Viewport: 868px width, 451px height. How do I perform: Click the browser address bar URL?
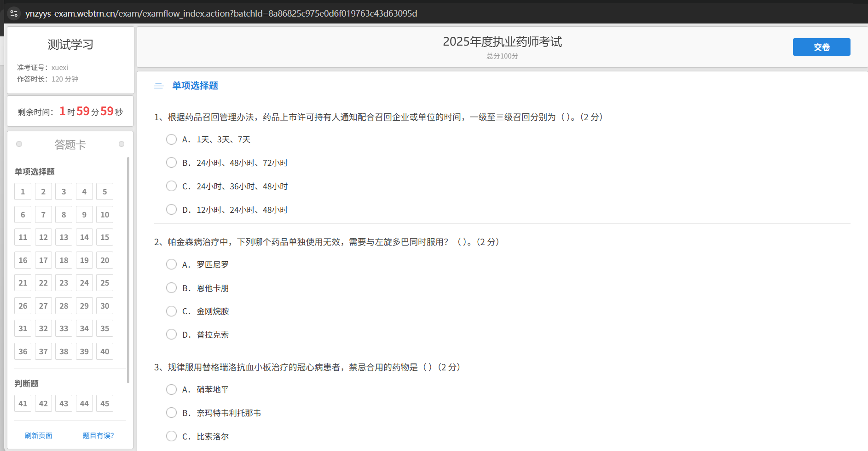(x=221, y=13)
